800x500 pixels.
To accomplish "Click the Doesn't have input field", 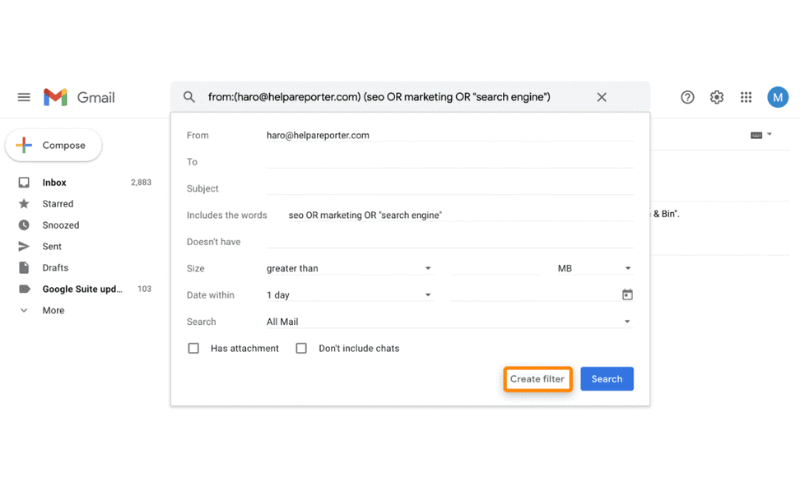I will click(x=449, y=241).
